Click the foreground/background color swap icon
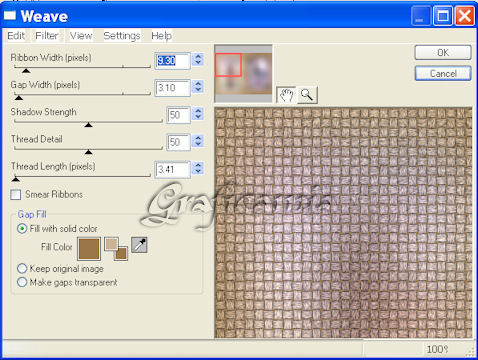The height and width of the screenshot is (360, 478). click(116, 249)
